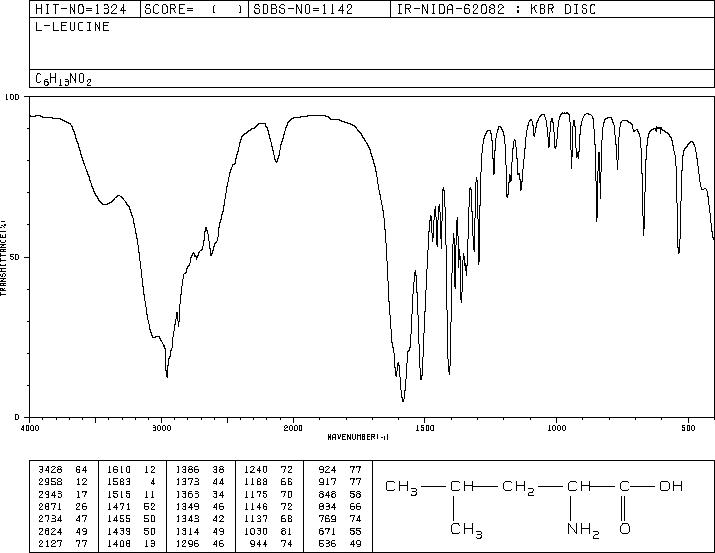Click the NH2 group in structure diagram

pyautogui.click(x=583, y=530)
